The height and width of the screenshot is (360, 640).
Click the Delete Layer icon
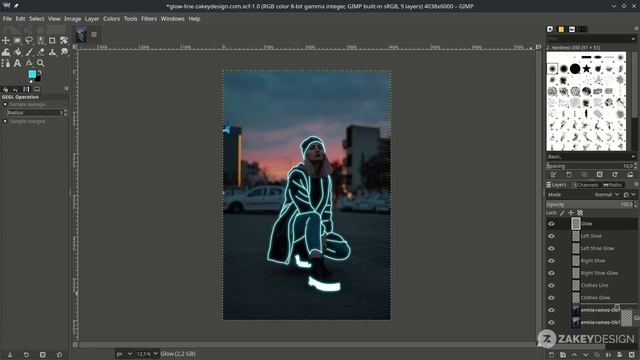[632, 355]
